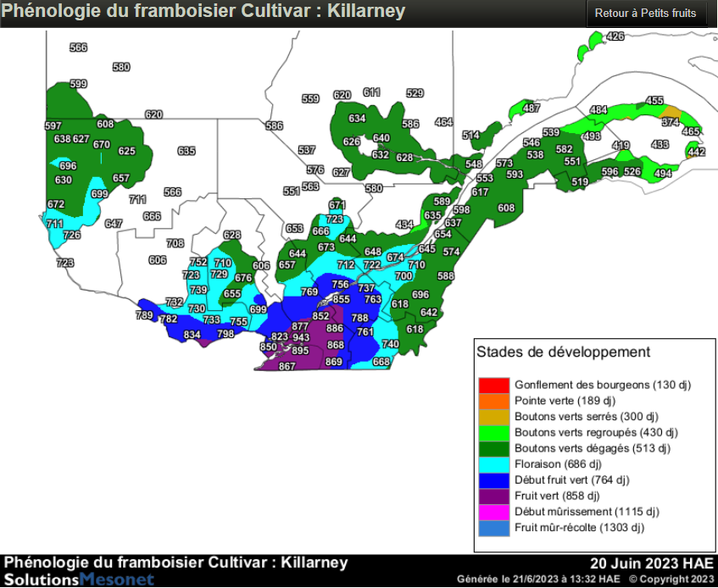Click station value 867 on the map

click(287, 366)
